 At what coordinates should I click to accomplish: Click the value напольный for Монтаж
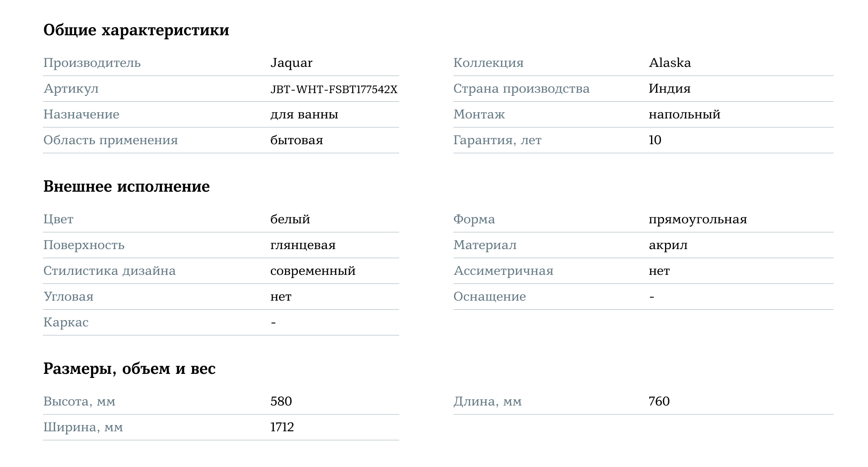(684, 114)
